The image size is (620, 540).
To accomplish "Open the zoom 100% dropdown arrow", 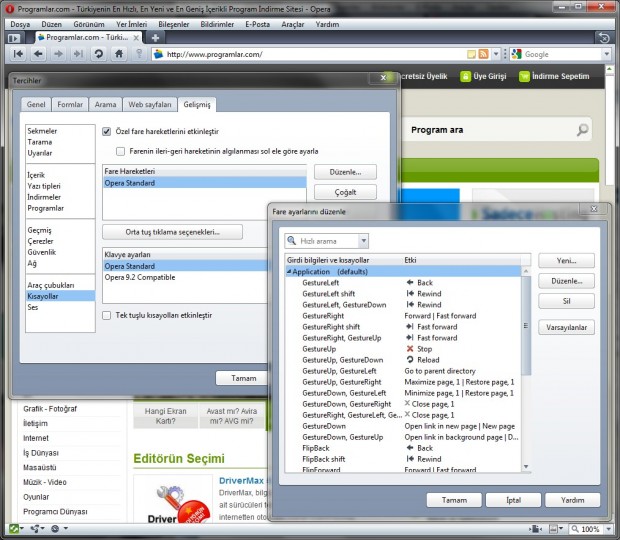I will click(609, 529).
